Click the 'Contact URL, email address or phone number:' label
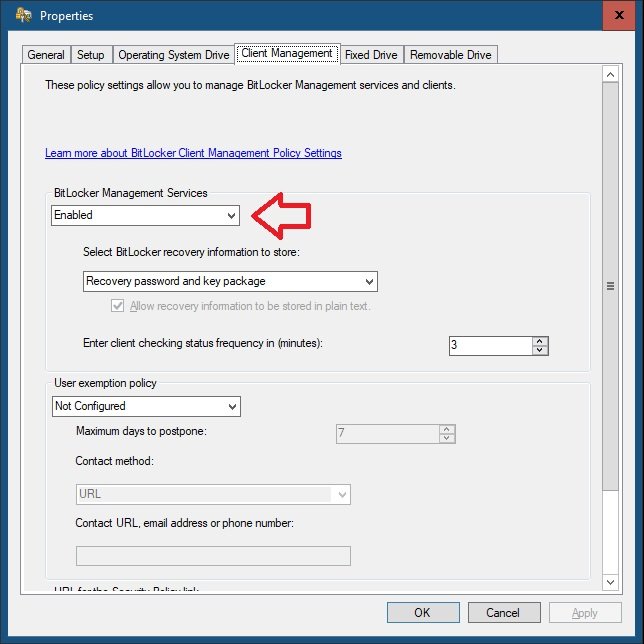Viewport: 644px width, 644px height. point(184,523)
